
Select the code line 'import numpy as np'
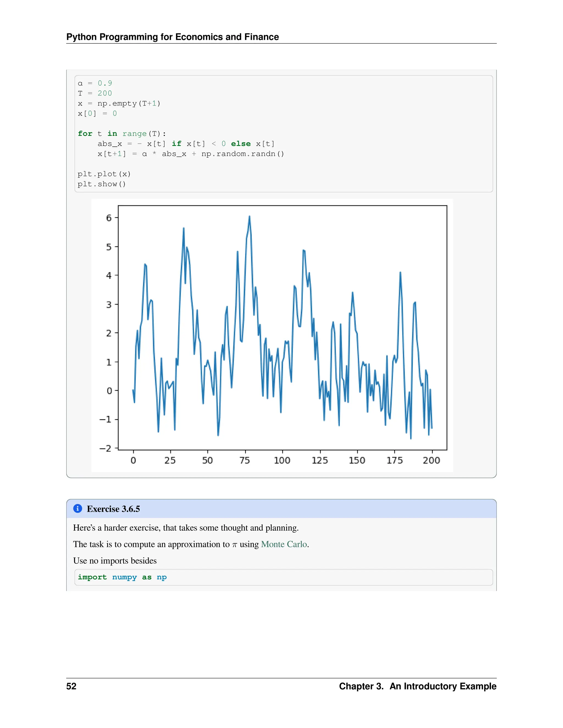tap(122, 577)
